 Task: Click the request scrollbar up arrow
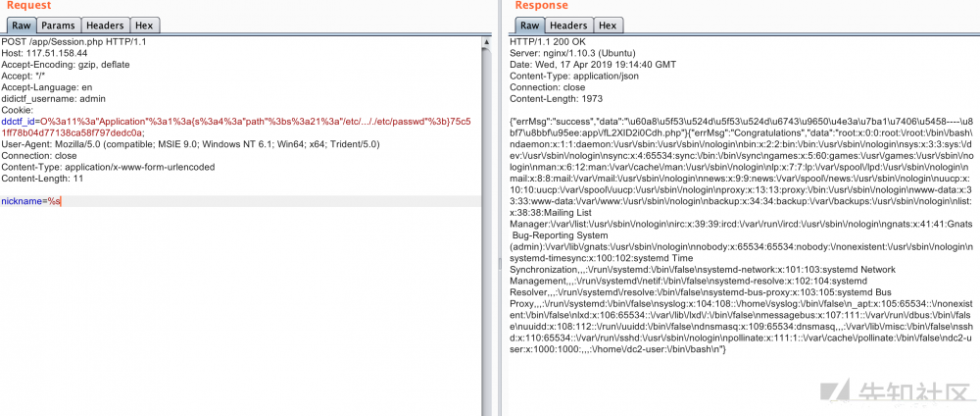pyautogui.click(x=486, y=42)
